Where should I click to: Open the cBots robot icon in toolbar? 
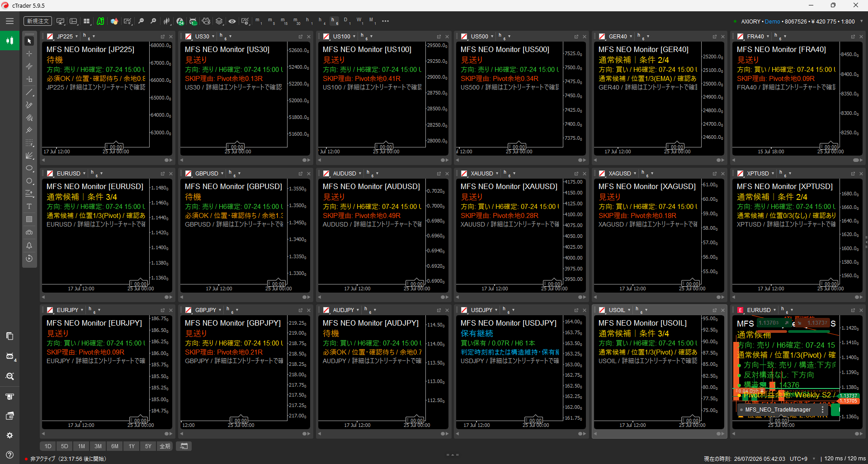[193, 21]
